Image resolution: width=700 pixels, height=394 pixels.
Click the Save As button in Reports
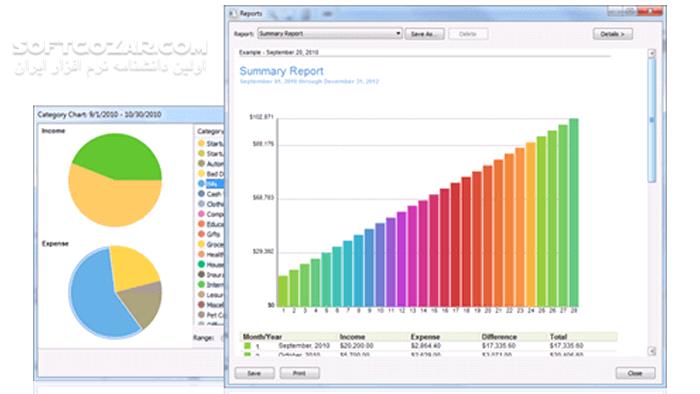tap(424, 34)
